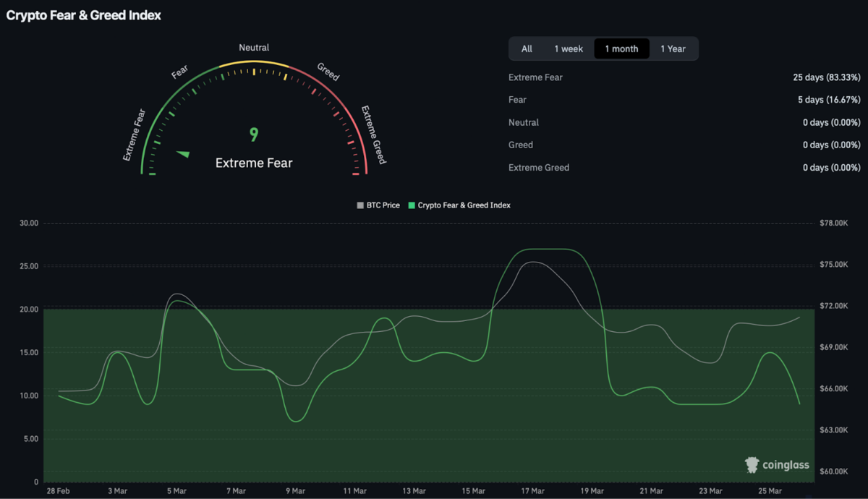Click the 9 Mar date on the x-axis
This screenshot has height=499, width=868.
[x=295, y=491]
